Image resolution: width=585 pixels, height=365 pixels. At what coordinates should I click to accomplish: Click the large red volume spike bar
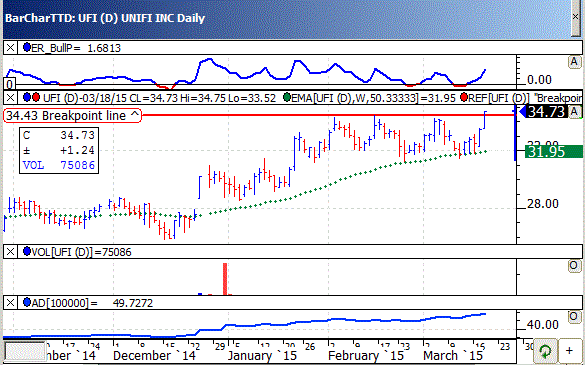(x=225, y=279)
